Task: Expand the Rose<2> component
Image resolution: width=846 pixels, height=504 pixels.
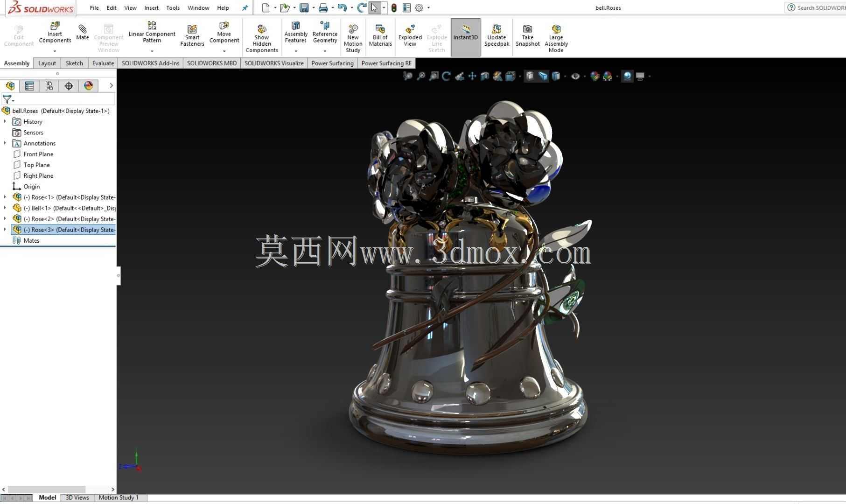Action: [x=5, y=218]
